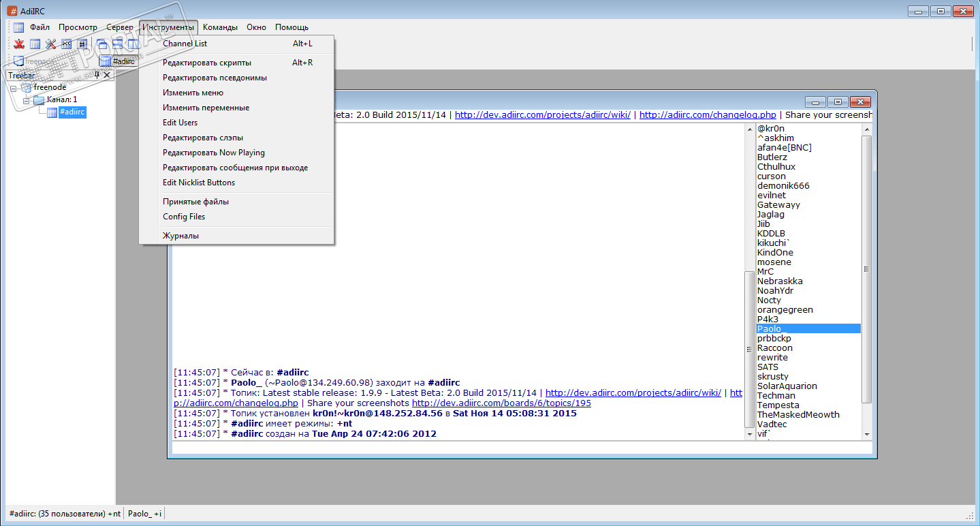The width and height of the screenshot is (980, 526).
Task: Close the Treebar panel
Action: pos(107,75)
